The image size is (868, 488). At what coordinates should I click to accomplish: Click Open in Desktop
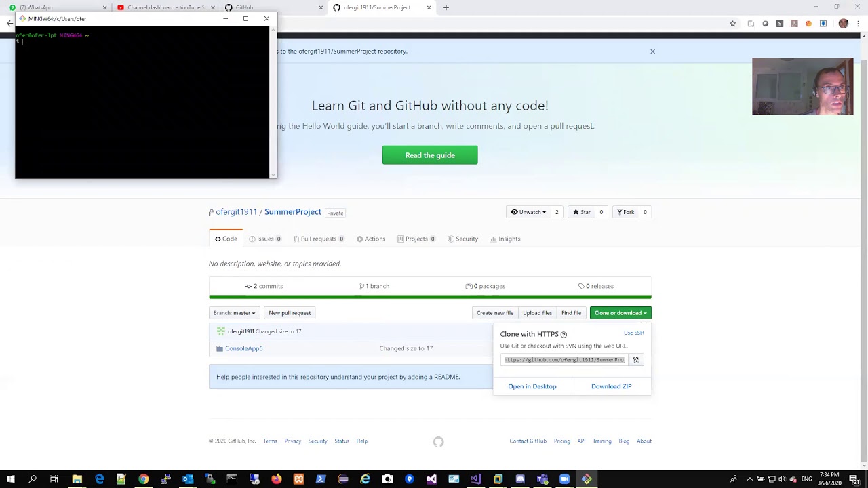[x=532, y=386]
